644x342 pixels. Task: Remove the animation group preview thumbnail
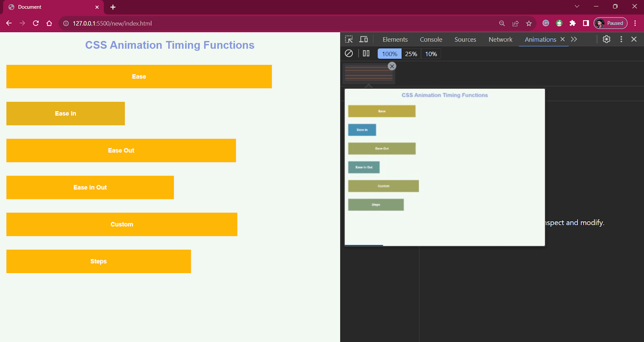point(392,66)
